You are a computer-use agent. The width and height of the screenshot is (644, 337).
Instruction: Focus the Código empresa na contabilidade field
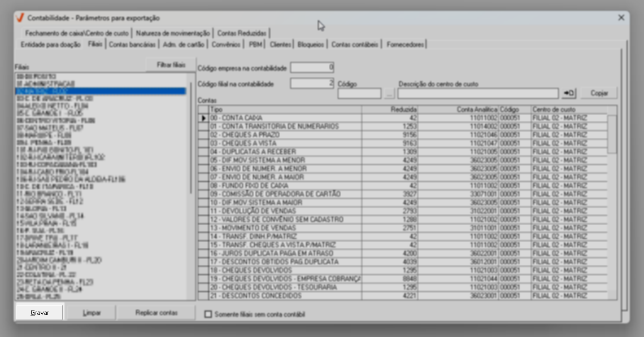pyautogui.click(x=312, y=67)
